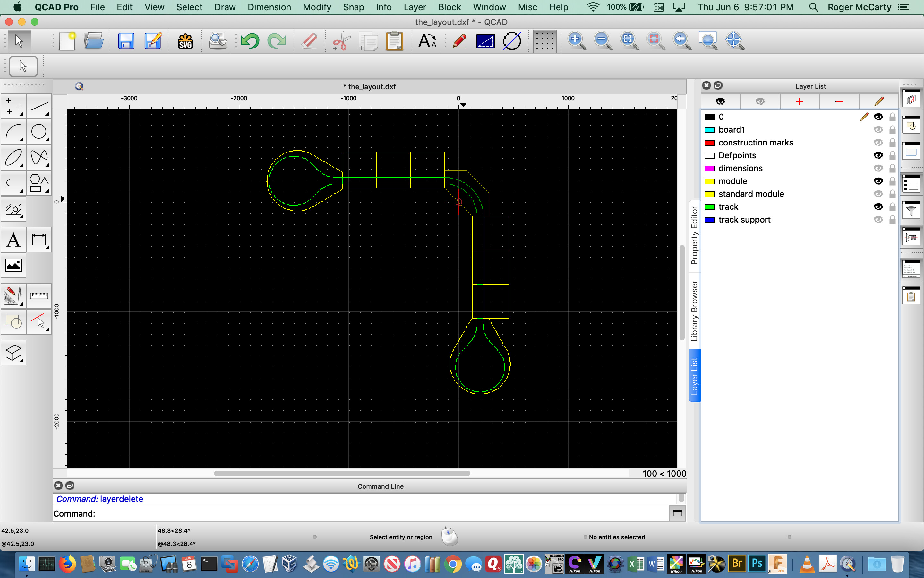Click the green track layer swatch

[709, 207]
